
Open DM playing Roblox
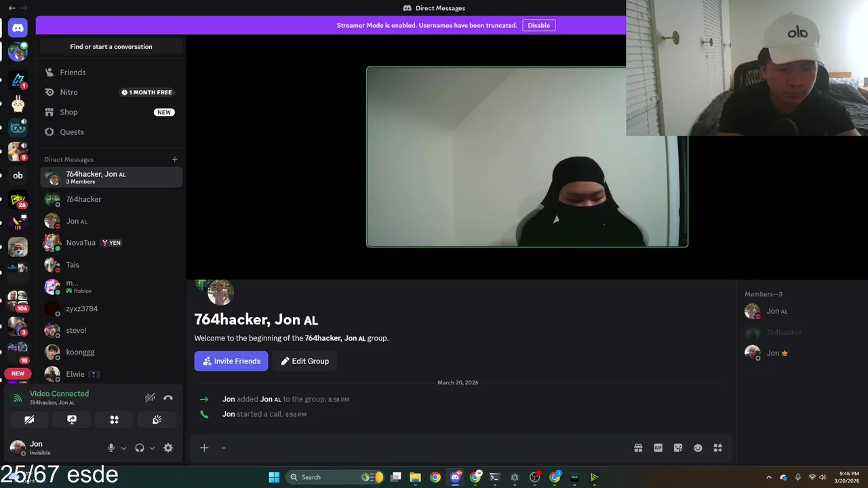[111, 287]
